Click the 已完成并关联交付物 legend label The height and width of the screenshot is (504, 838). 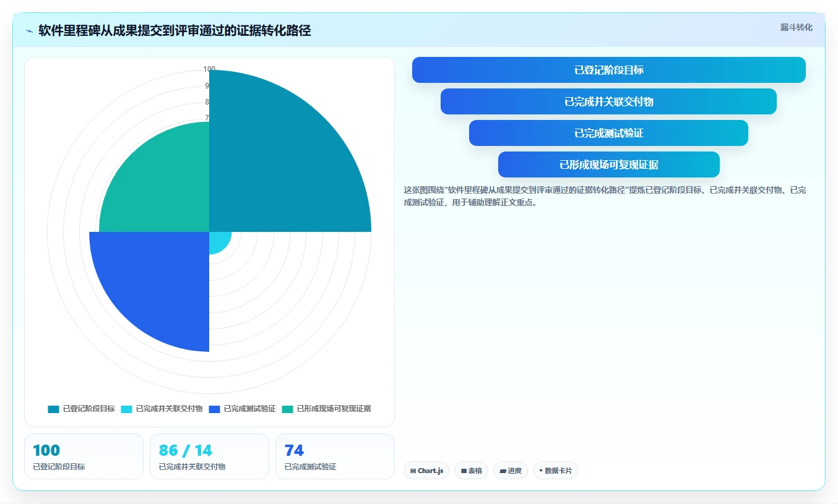pos(169,409)
